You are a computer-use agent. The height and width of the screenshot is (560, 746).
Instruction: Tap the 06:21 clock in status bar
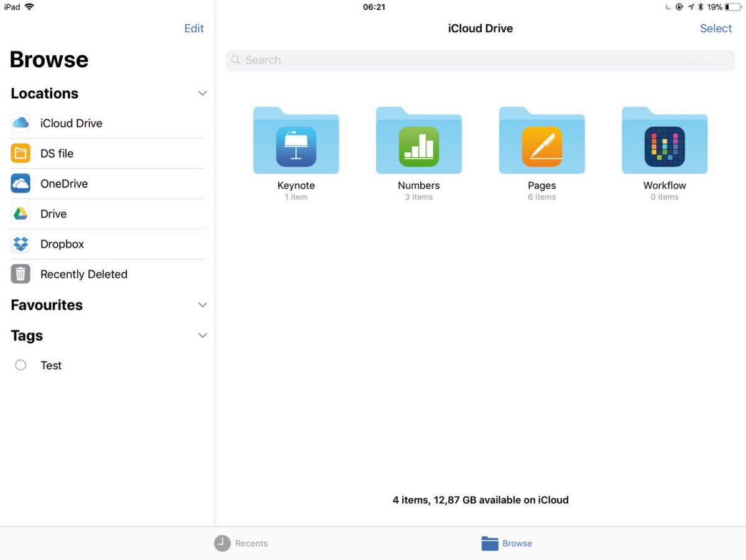tap(374, 7)
